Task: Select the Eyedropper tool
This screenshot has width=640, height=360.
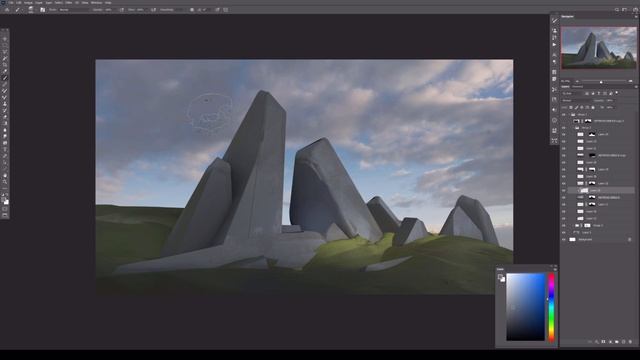Action: click(x=5, y=71)
